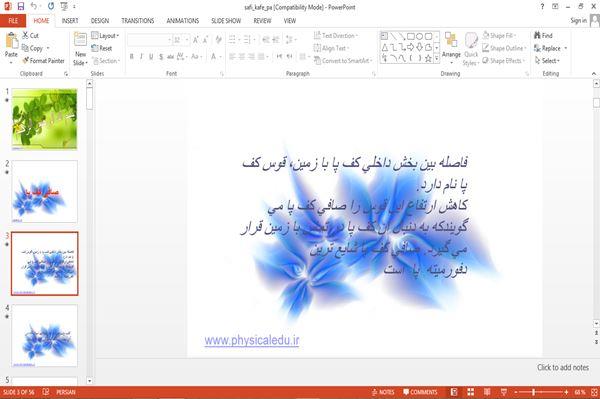Expand the Text Direction options
The height and width of the screenshot is (399, 600).
click(x=336, y=35)
